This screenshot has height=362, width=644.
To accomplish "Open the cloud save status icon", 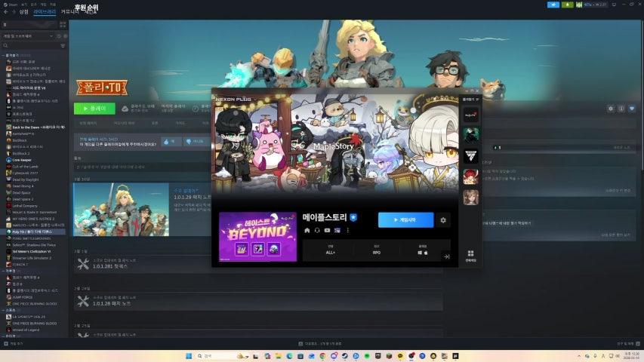I will (125, 109).
